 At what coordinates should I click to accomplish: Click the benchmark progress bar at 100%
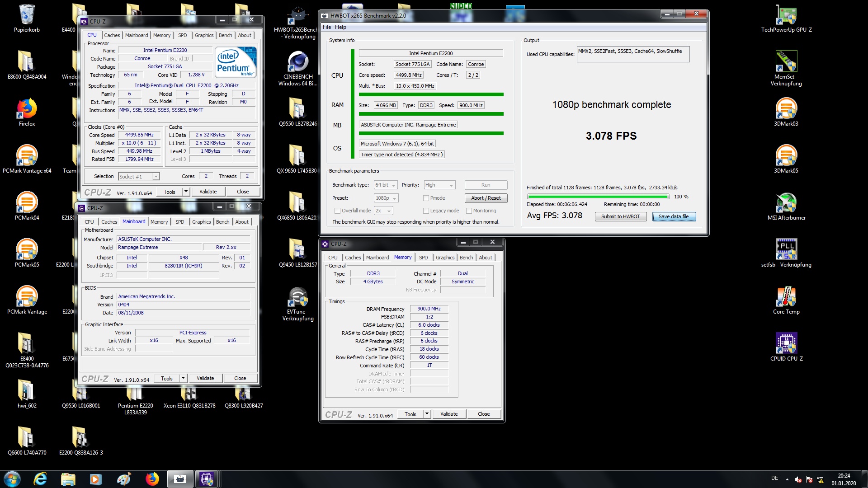598,197
